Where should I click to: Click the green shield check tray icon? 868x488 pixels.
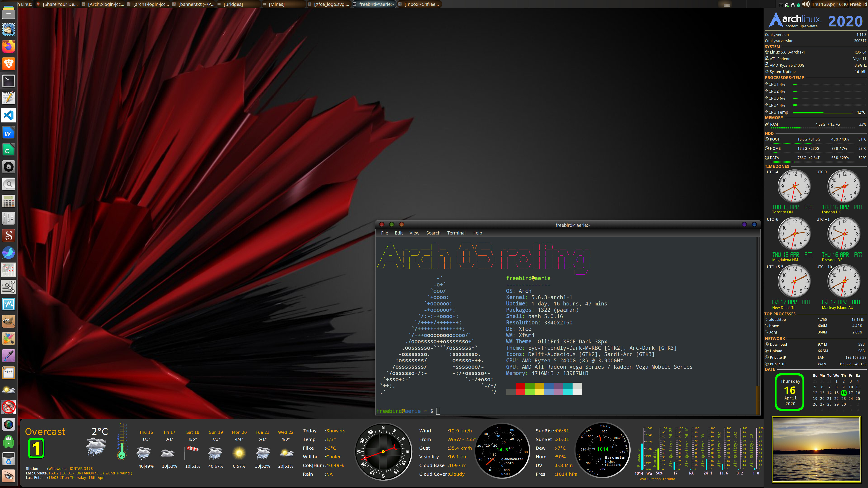click(798, 5)
